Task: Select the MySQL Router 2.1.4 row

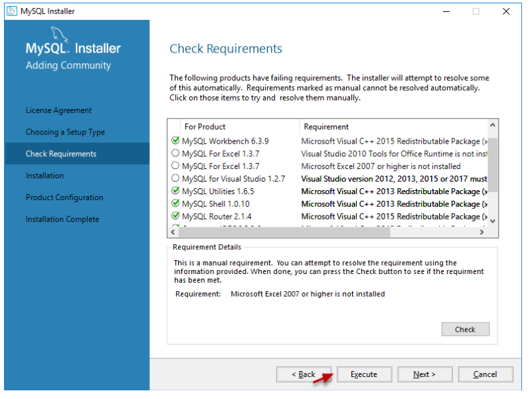Action: tap(328, 216)
